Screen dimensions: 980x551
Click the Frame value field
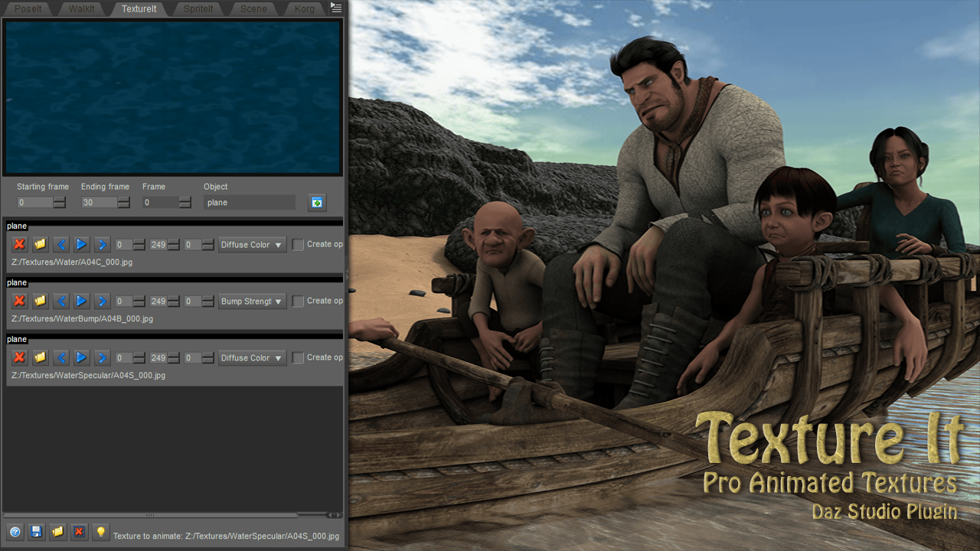tap(161, 203)
